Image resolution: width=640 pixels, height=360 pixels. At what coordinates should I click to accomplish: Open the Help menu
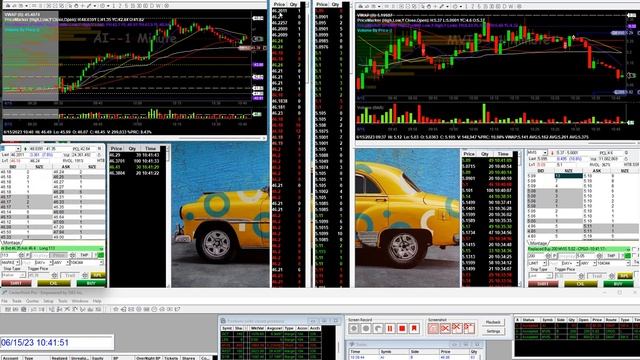(97, 301)
